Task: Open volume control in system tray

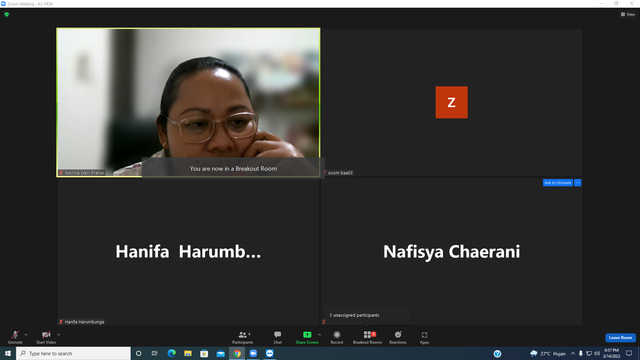Action: click(x=597, y=353)
